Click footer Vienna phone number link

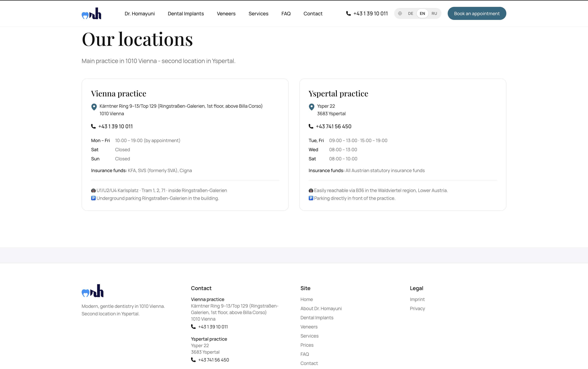[x=213, y=327]
